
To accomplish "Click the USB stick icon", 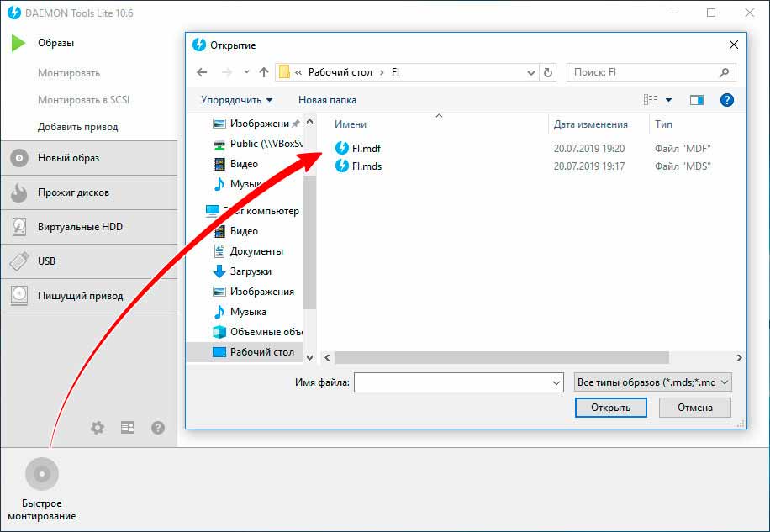I will 19,261.
